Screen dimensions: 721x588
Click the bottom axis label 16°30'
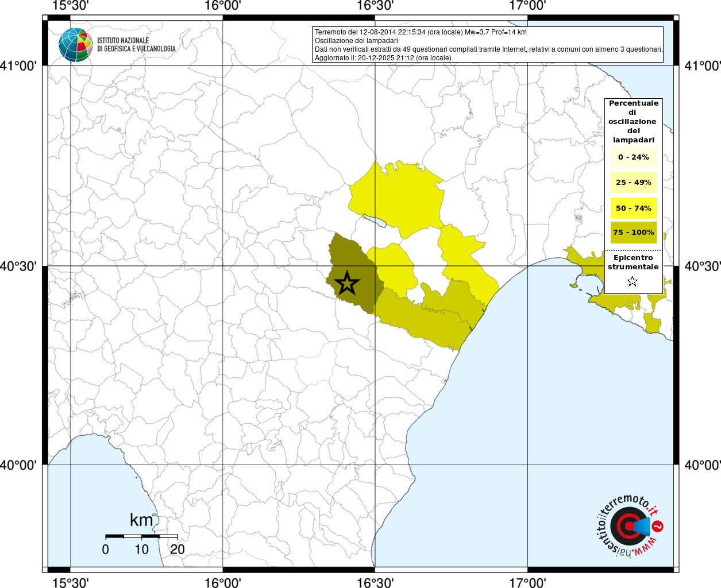[375, 582]
